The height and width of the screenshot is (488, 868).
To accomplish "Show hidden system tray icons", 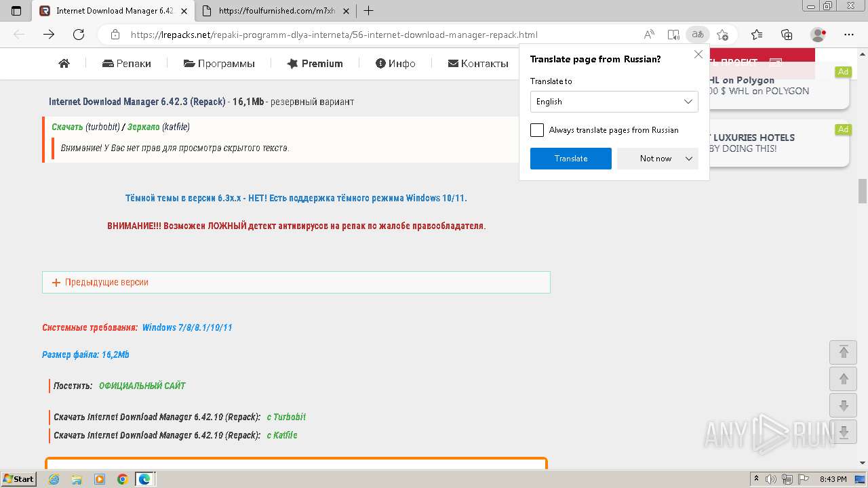I will click(x=757, y=479).
